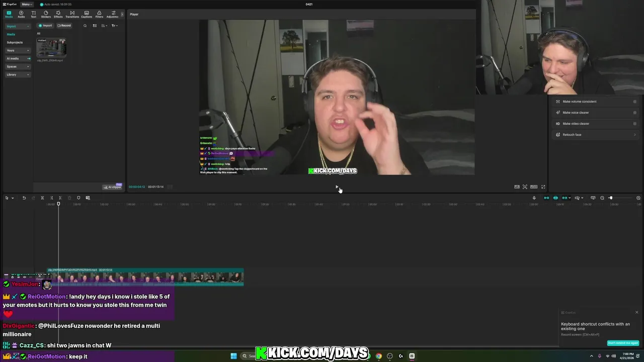Show more tabs with right chevron

pos(122,14)
